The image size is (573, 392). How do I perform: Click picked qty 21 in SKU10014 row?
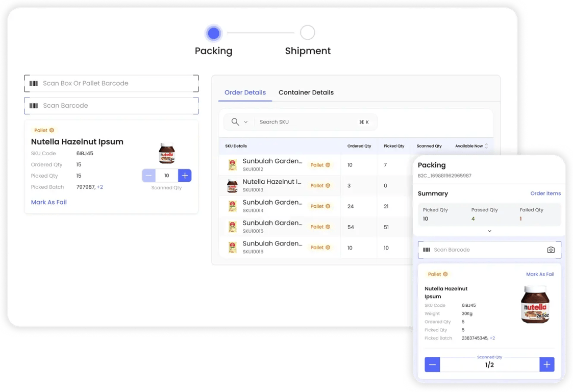386,207
